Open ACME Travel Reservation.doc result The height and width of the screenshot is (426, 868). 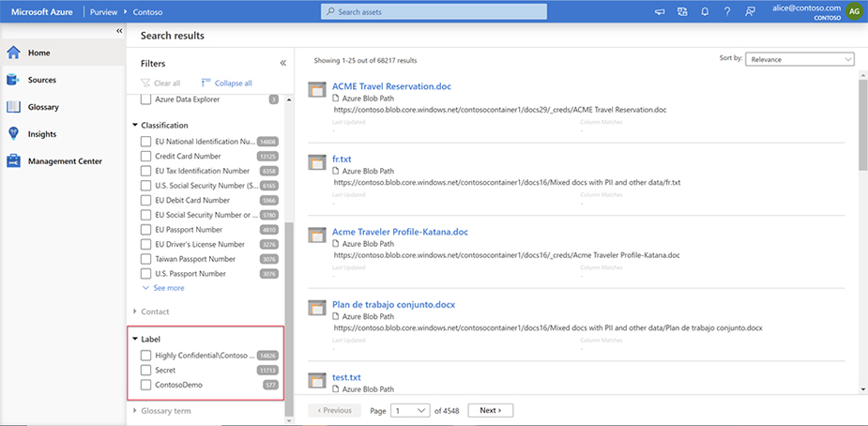(392, 86)
